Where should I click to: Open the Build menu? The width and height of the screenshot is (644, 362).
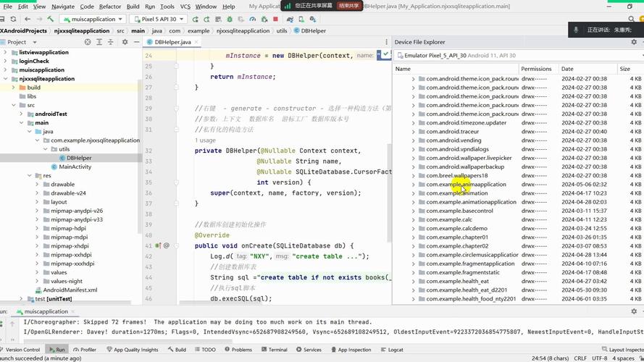pyautogui.click(x=133, y=7)
